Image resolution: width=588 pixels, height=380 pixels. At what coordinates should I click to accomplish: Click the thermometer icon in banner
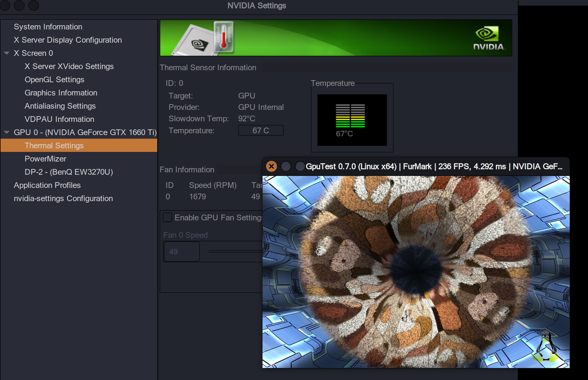[224, 37]
